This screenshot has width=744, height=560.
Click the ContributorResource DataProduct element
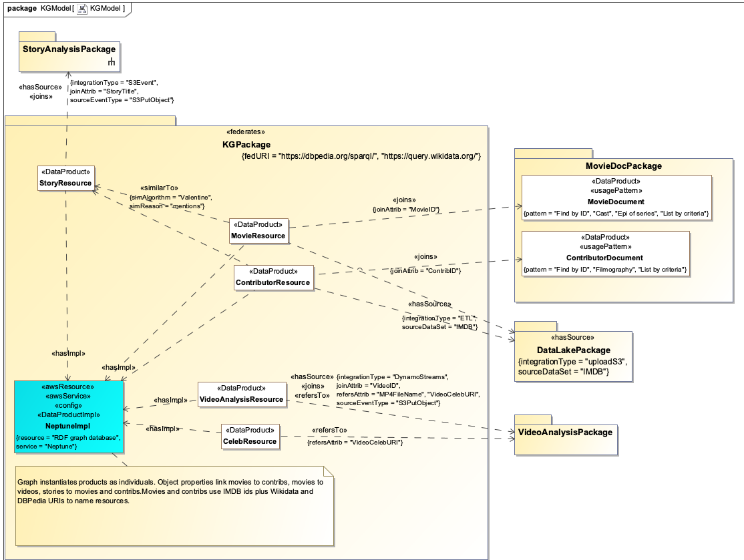(x=274, y=276)
